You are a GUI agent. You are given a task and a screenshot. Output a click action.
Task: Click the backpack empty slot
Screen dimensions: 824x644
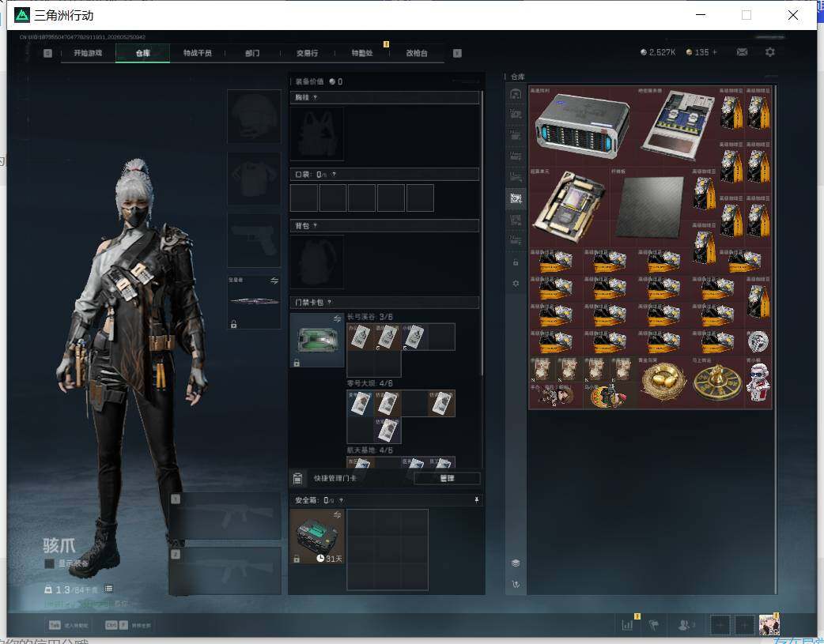[x=317, y=262]
